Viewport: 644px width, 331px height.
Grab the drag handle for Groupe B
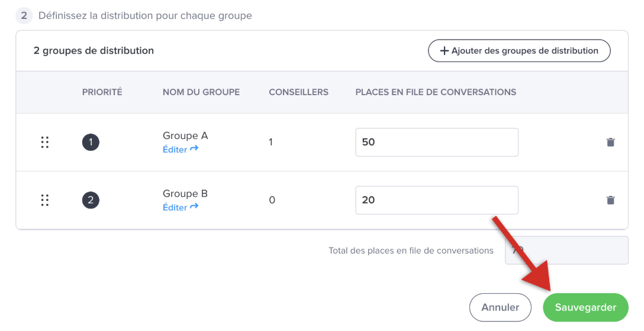(44, 200)
